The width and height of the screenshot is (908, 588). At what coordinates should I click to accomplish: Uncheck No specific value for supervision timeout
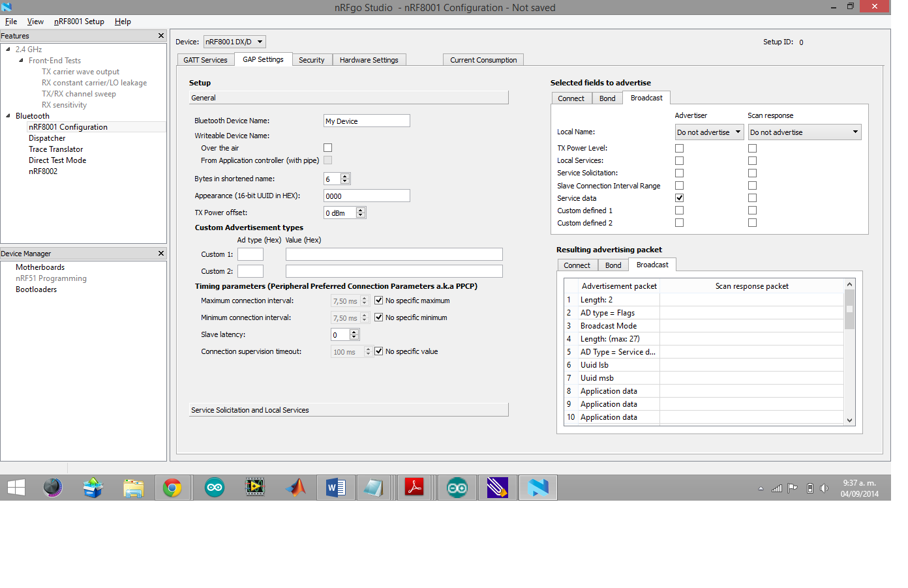378,351
